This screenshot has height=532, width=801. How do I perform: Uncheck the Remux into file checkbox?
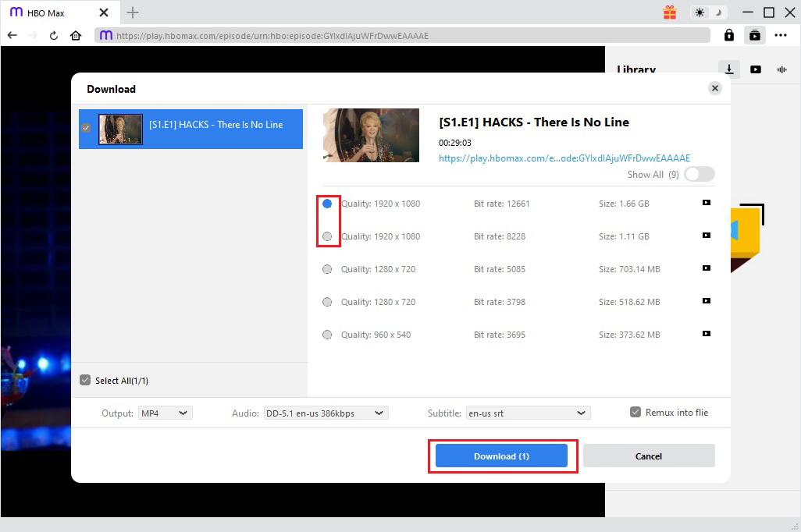tap(635, 412)
